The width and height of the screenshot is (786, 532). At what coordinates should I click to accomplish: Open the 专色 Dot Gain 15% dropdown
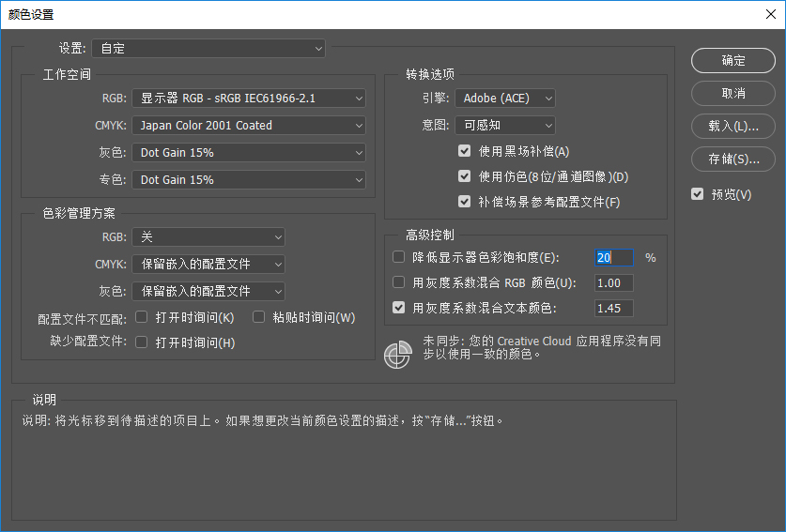point(249,179)
